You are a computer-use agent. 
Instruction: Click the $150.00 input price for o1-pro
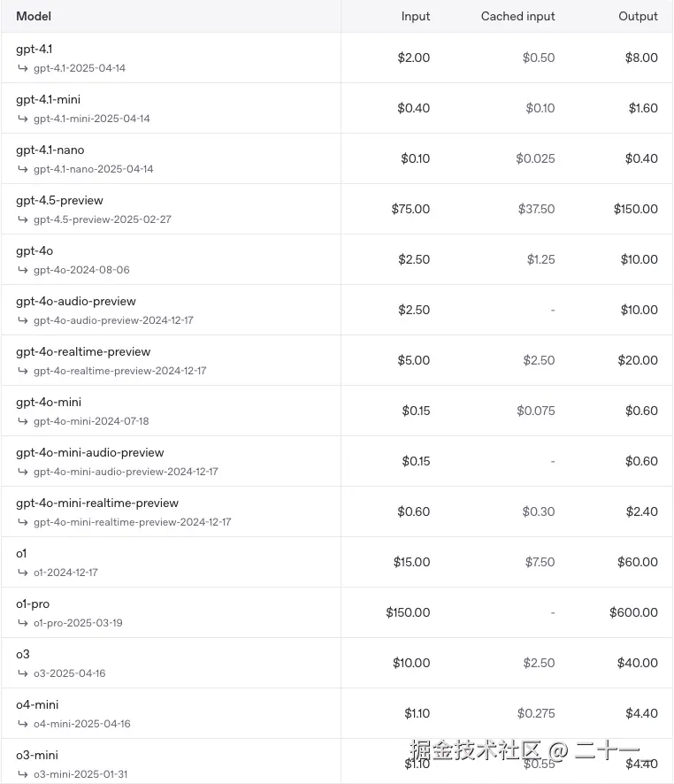[408, 612]
